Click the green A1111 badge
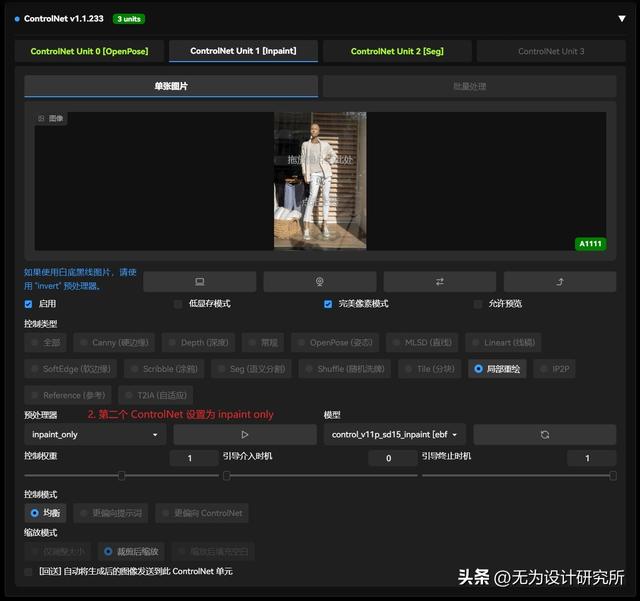 [589, 243]
